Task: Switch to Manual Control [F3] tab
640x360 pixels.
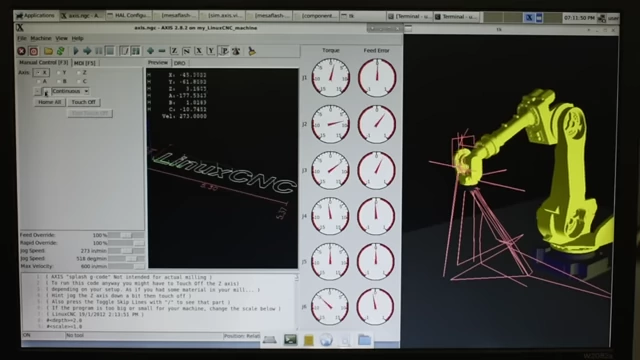Action: click(x=44, y=62)
